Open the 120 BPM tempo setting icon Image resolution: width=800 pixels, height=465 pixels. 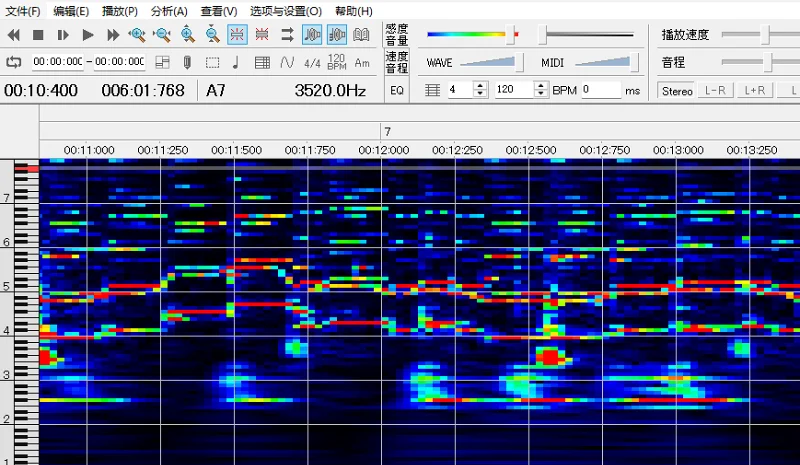pos(337,62)
